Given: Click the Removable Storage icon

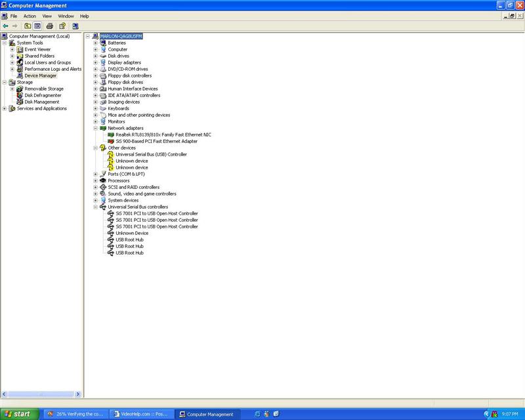Looking at the screenshot, I should pyautogui.click(x=20, y=89).
